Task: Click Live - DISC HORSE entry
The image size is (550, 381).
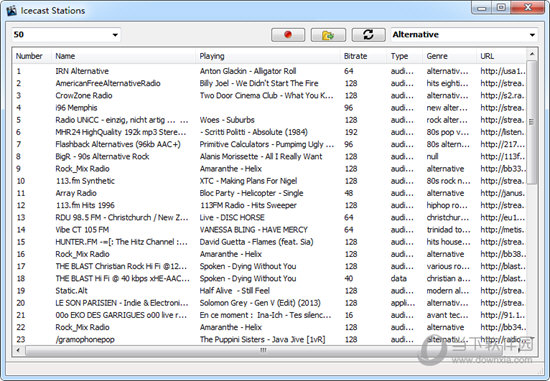Action: click(x=232, y=218)
